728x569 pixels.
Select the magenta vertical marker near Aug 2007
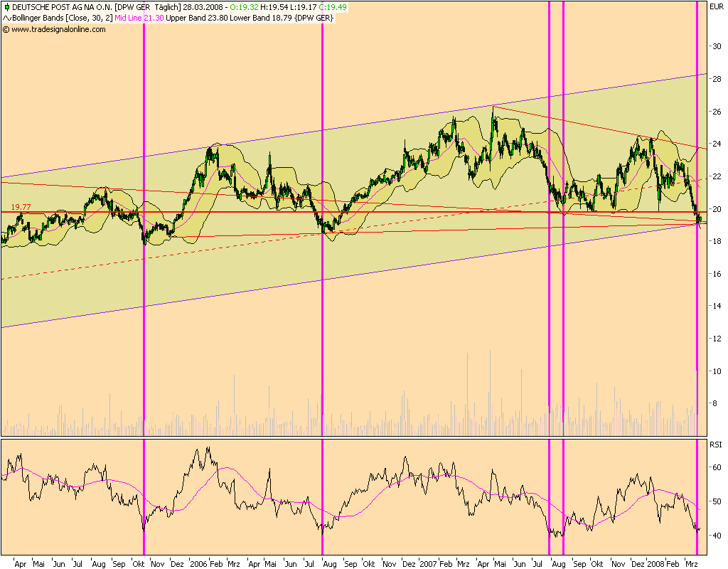pos(562,284)
